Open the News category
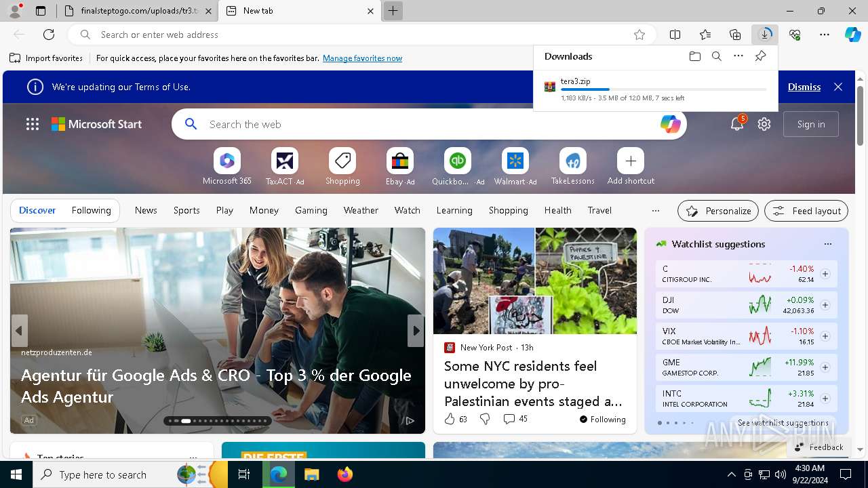868x488 pixels. click(146, 210)
